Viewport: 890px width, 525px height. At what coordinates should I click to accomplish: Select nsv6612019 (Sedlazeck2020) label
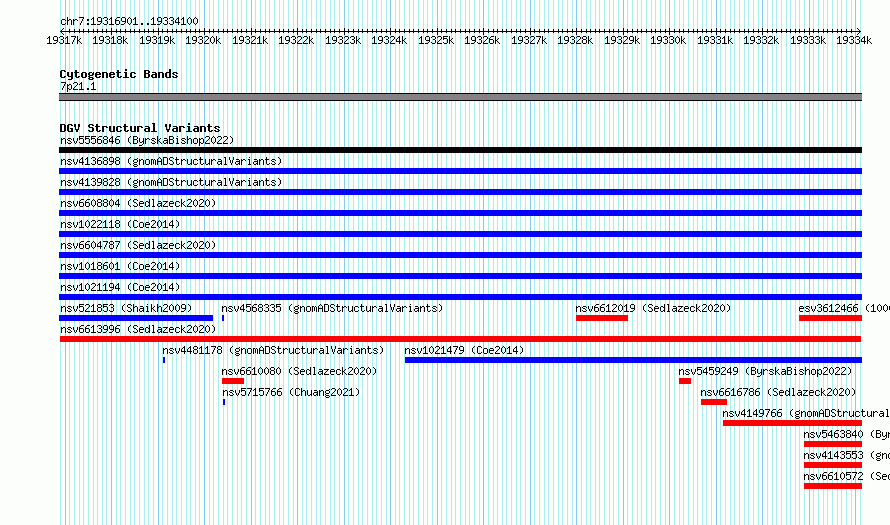653,308
